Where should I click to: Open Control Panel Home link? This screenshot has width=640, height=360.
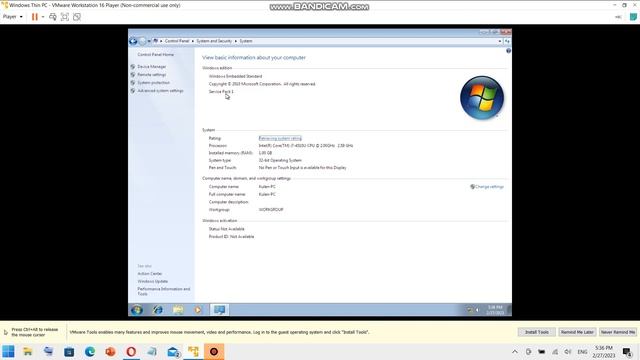[x=156, y=55]
